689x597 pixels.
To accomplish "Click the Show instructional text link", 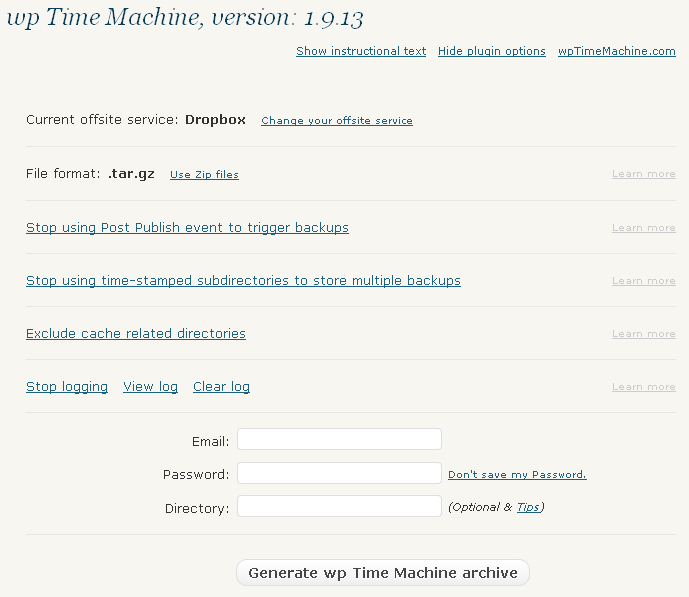I will coord(361,51).
